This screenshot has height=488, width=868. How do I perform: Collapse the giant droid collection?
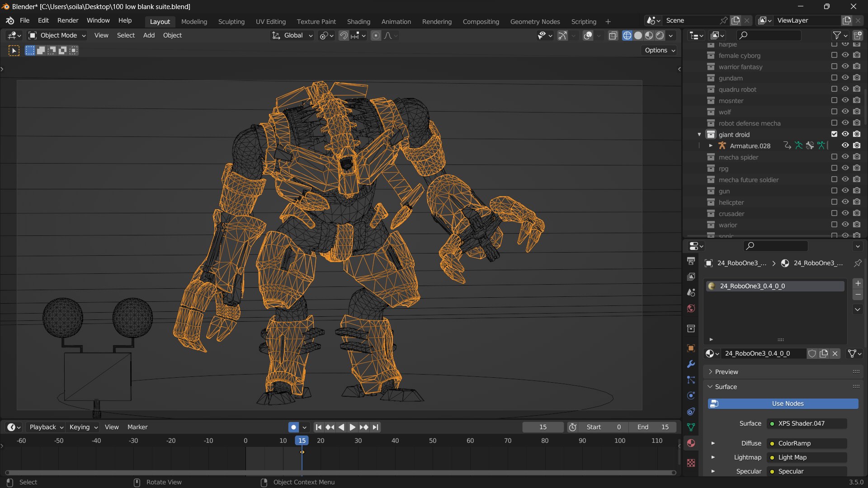pyautogui.click(x=699, y=134)
